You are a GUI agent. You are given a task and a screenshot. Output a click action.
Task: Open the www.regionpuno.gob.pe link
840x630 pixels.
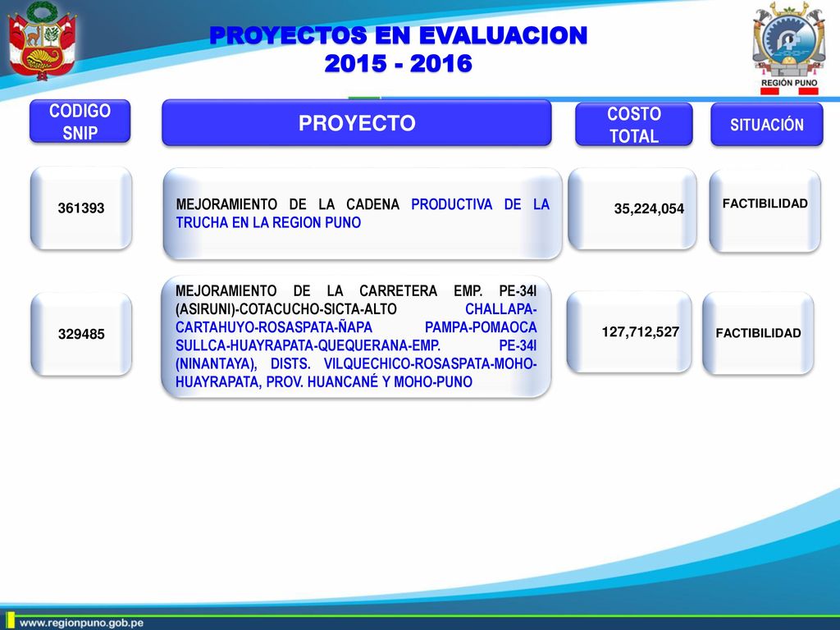pyautogui.click(x=81, y=623)
